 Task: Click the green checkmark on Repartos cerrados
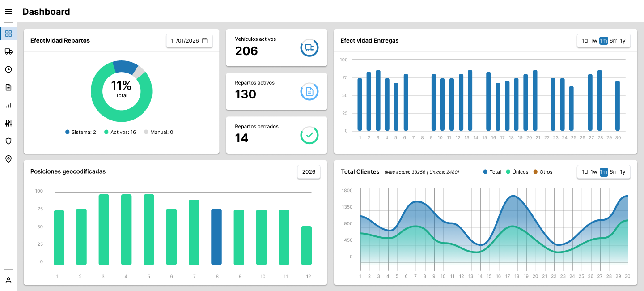click(x=309, y=135)
